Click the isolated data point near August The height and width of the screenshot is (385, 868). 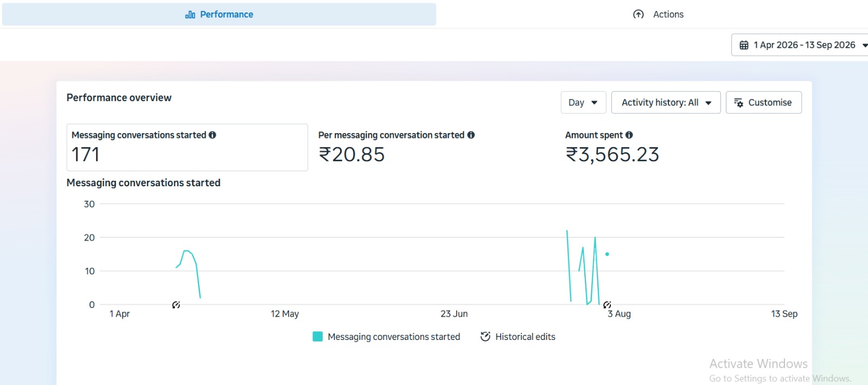tap(607, 254)
